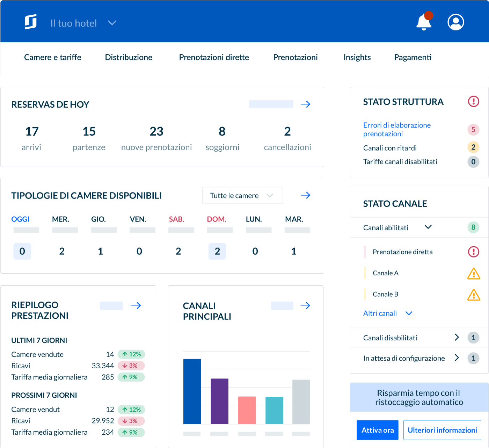The width and height of the screenshot is (489, 448).
Task: Click Canale A warning triangle icon
Action: pos(473,274)
